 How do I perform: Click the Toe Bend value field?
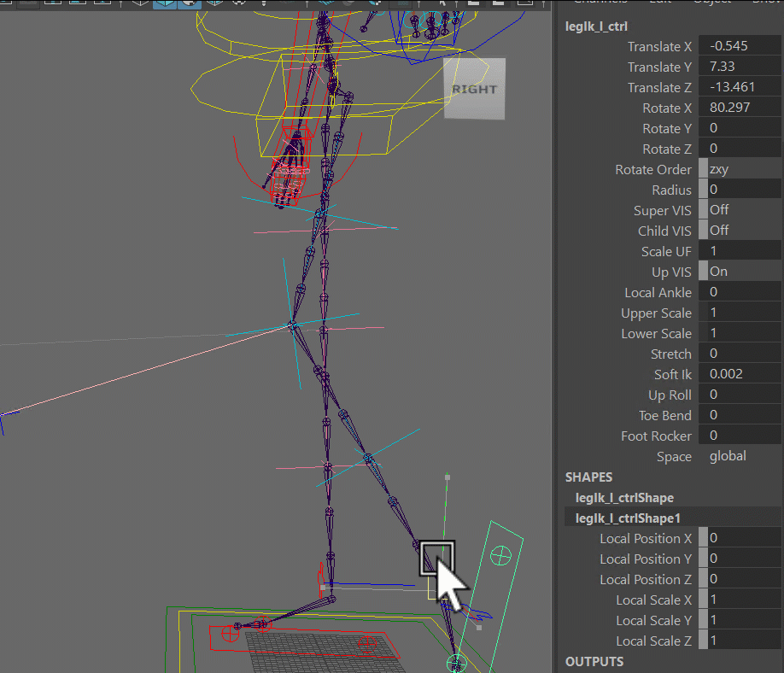click(740, 415)
